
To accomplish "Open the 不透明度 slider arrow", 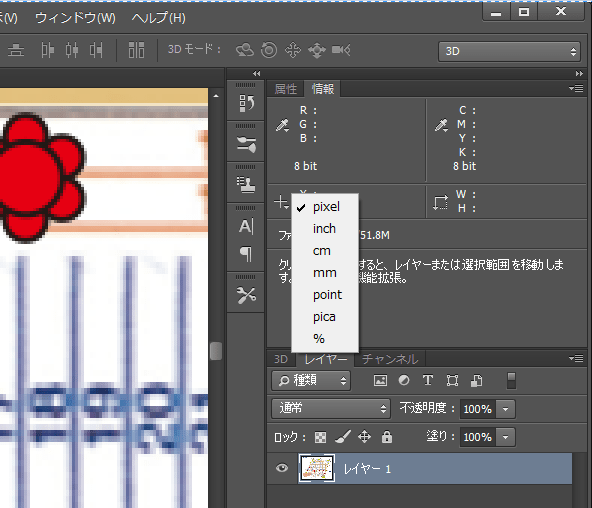I will click(x=506, y=409).
